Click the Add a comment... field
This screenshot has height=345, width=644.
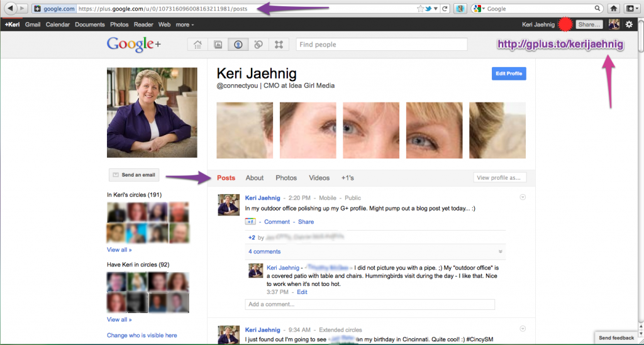point(370,304)
